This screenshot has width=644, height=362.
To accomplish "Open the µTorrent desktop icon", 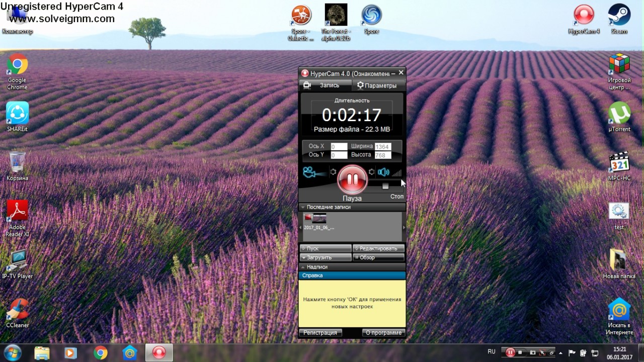I will click(619, 117).
